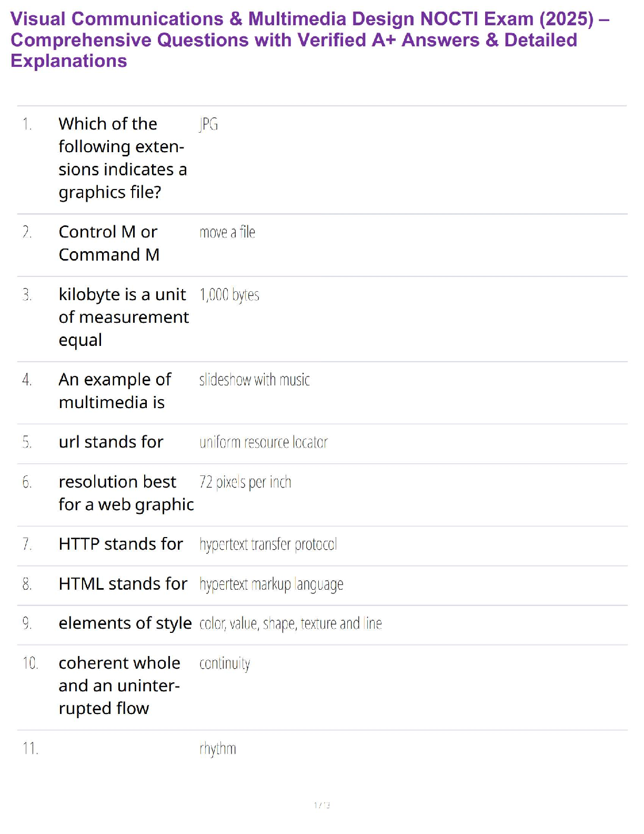Select the answer "1,000 bytes"
The width and height of the screenshot is (644, 834).
pyautogui.click(x=229, y=295)
